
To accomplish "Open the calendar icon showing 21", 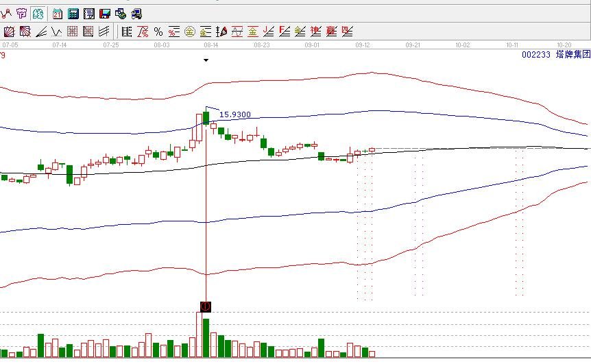I will click(58, 14).
